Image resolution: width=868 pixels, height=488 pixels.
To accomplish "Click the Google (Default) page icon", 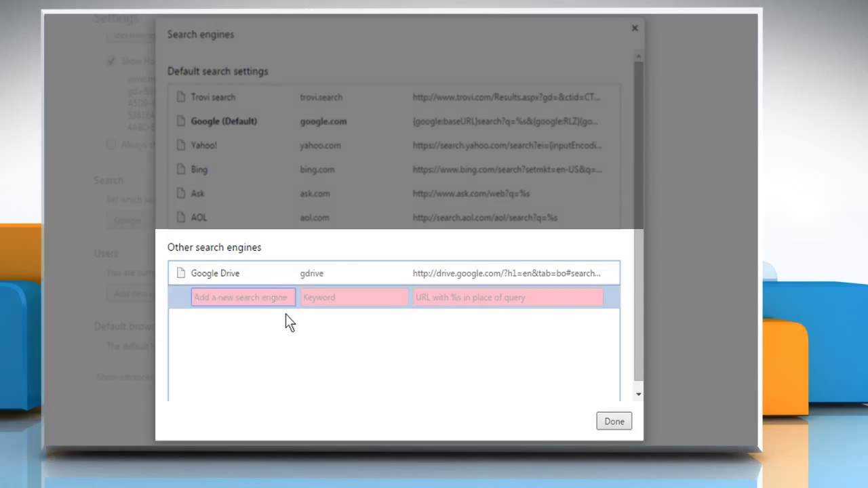I will [x=180, y=121].
